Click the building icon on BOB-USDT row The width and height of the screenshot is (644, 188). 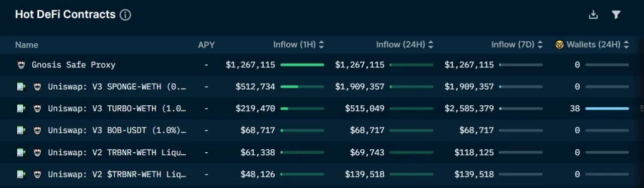tap(21, 131)
